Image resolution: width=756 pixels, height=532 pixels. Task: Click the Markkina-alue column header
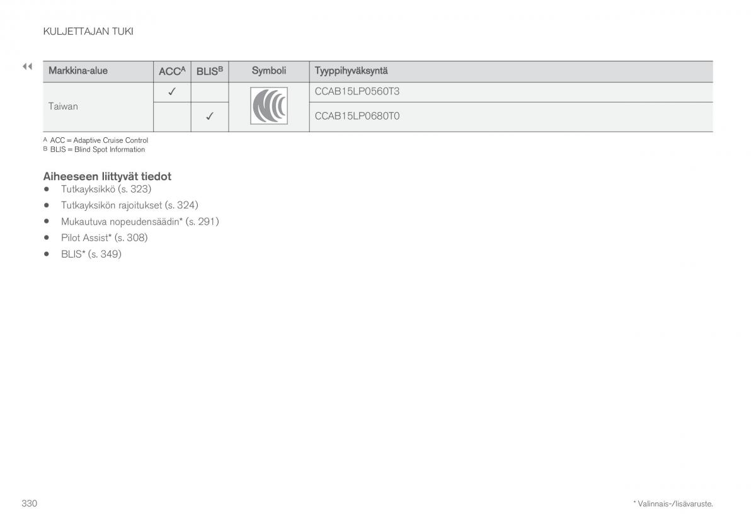(78, 71)
